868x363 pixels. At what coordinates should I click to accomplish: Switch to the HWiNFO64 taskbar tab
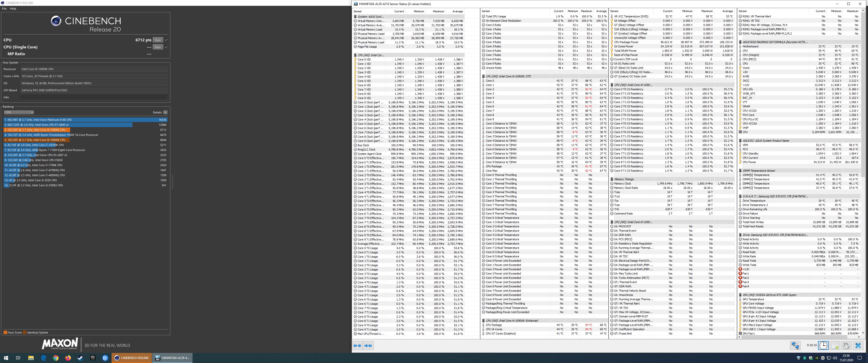[x=172, y=358]
